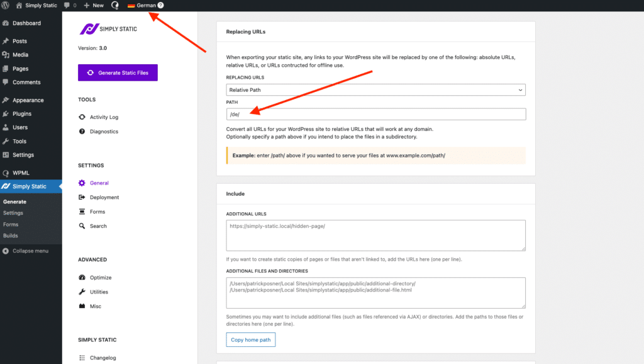Viewport: 644px width, 364px height.
Task: Open the Diagnostics link
Action: 104,132
